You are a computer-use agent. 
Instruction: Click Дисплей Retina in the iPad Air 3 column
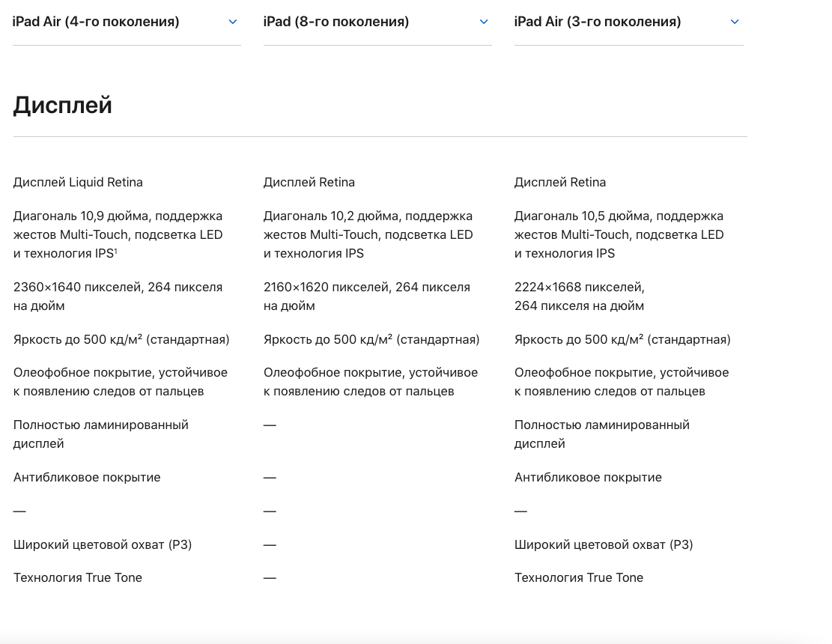click(x=560, y=183)
